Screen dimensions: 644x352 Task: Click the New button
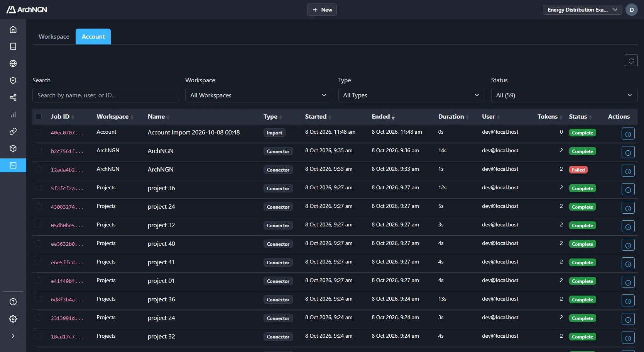coord(322,10)
